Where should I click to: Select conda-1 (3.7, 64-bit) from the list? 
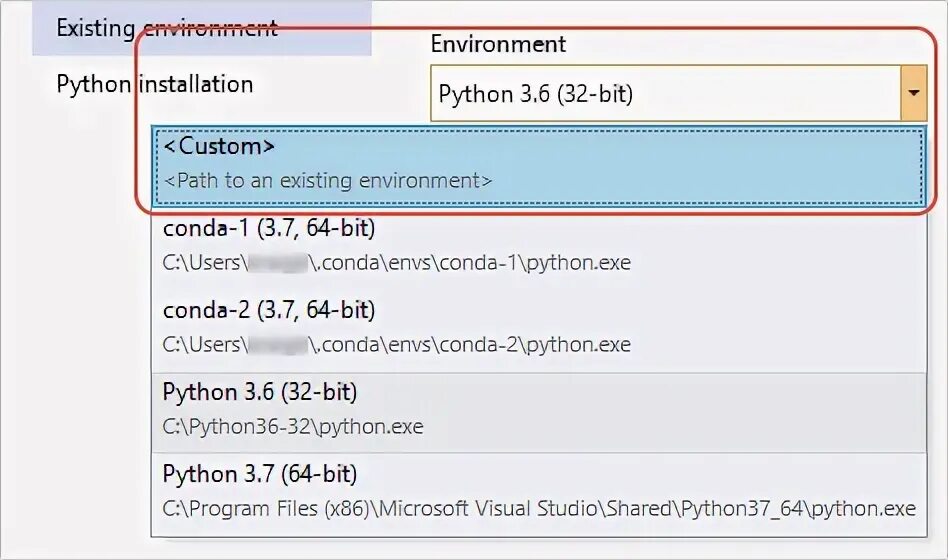pos(269,228)
